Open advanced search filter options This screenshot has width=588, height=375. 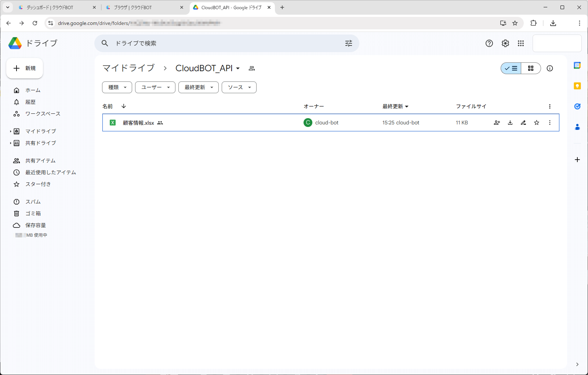(x=349, y=43)
